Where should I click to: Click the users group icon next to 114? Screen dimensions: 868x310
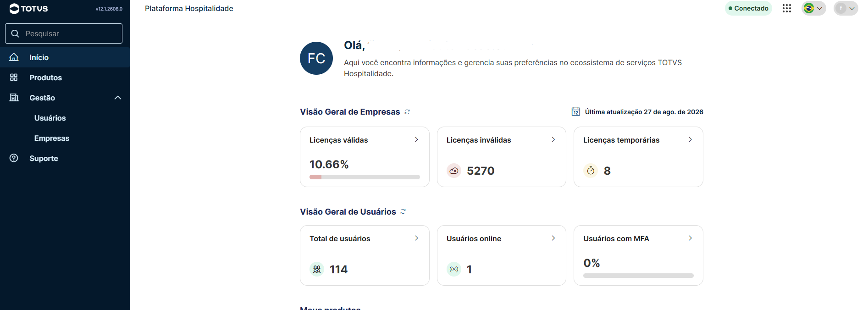pos(317,269)
